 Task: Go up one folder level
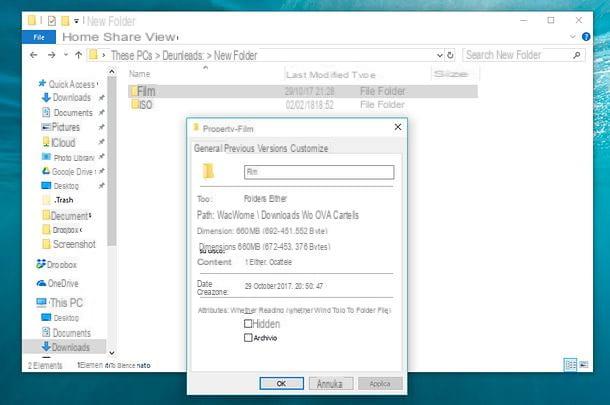(x=78, y=55)
